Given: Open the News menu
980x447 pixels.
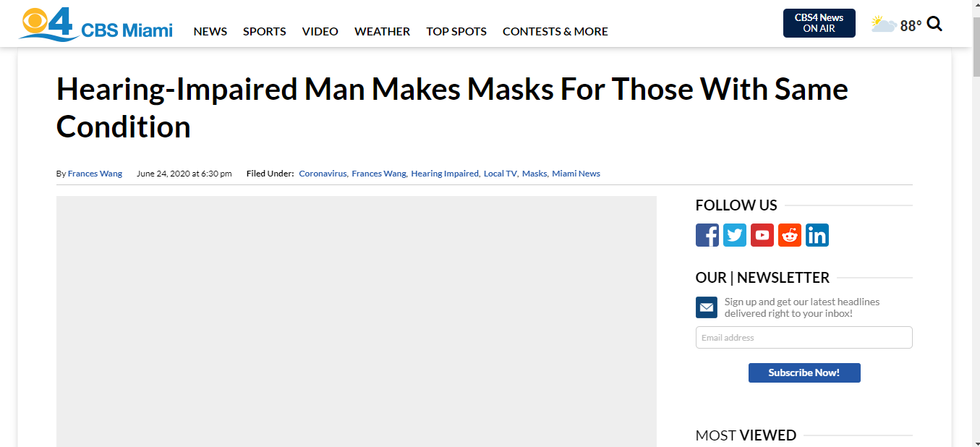Looking at the screenshot, I should (x=210, y=31).
